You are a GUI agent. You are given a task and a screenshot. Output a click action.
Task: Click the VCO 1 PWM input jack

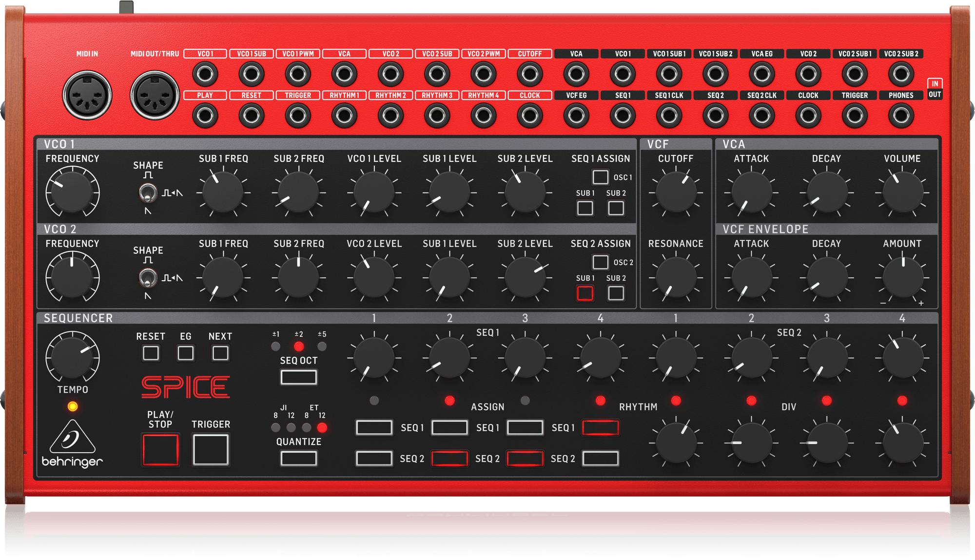(298, 74)
